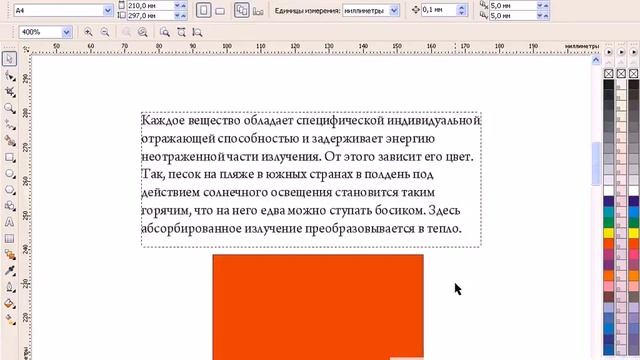Image resolution: width=640 pixels, height=360 pixels.
Task: Click the nudge offset 0,1 field
Action: 439,10
